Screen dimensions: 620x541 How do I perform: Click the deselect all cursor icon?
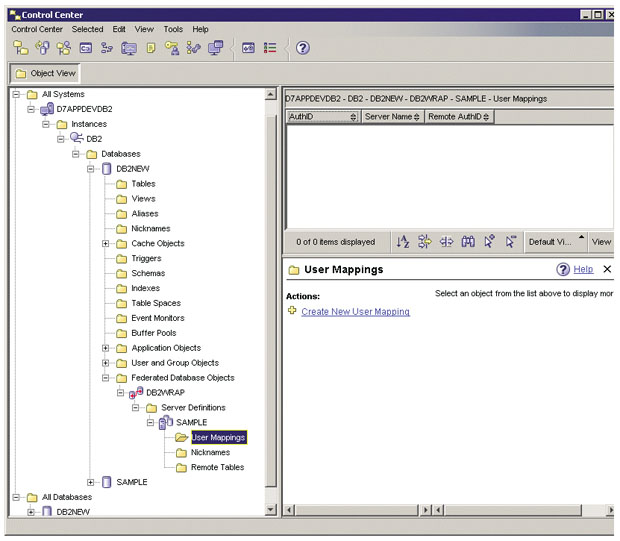tap(511, 242)
